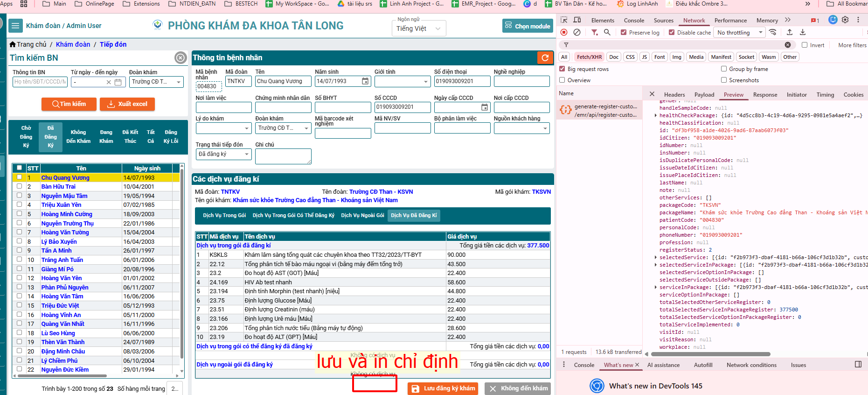Open the Khám đoàn breadcrumb link
This screenshot has width=868, height=395.
click(x=73, y=44)
